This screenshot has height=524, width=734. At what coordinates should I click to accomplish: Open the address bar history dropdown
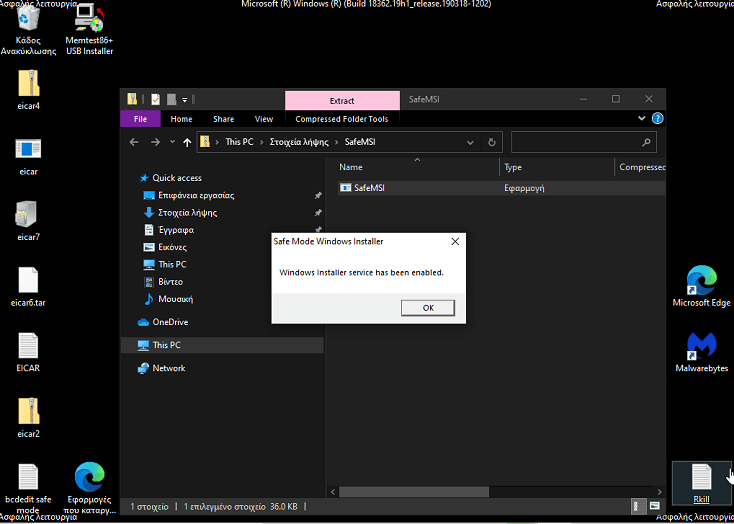tap(470, 142)
